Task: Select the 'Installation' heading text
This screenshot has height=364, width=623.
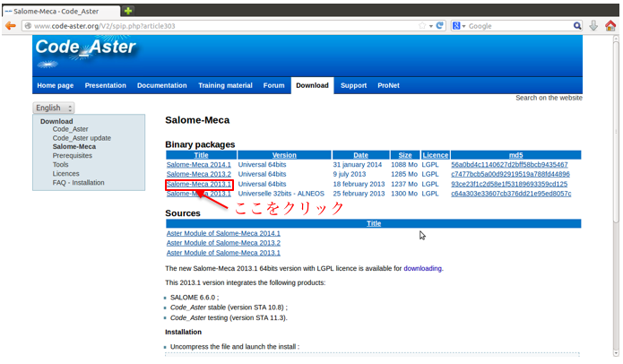Action: 183,332
